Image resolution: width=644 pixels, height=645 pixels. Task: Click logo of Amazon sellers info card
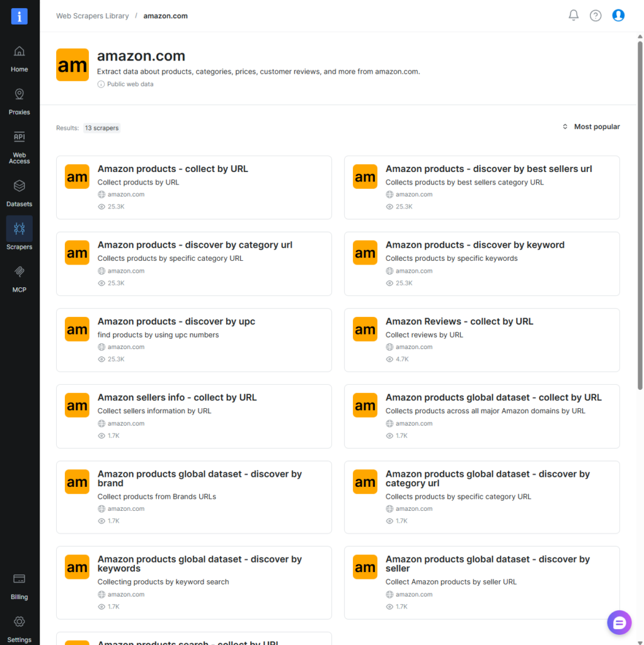click(77, 405)
